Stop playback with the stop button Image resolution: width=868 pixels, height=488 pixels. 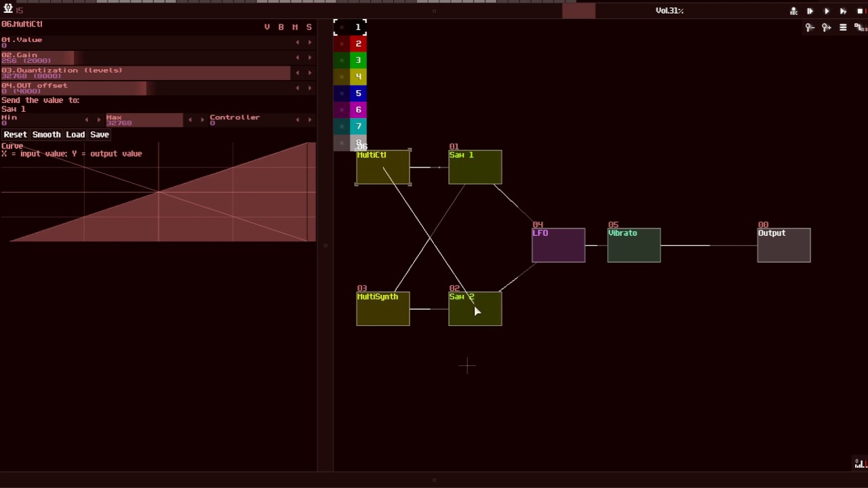[x=860, y=11]
